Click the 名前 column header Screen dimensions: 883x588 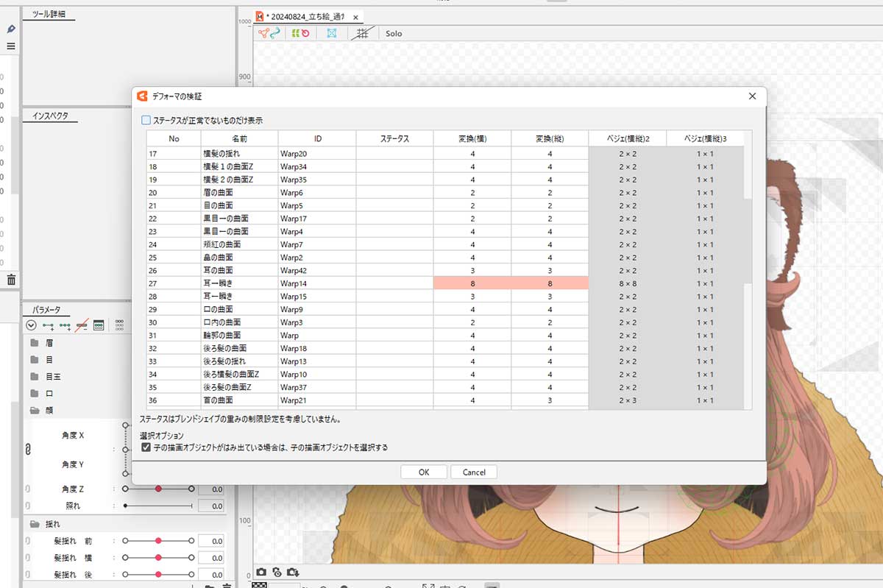click(x=240, y=139)
